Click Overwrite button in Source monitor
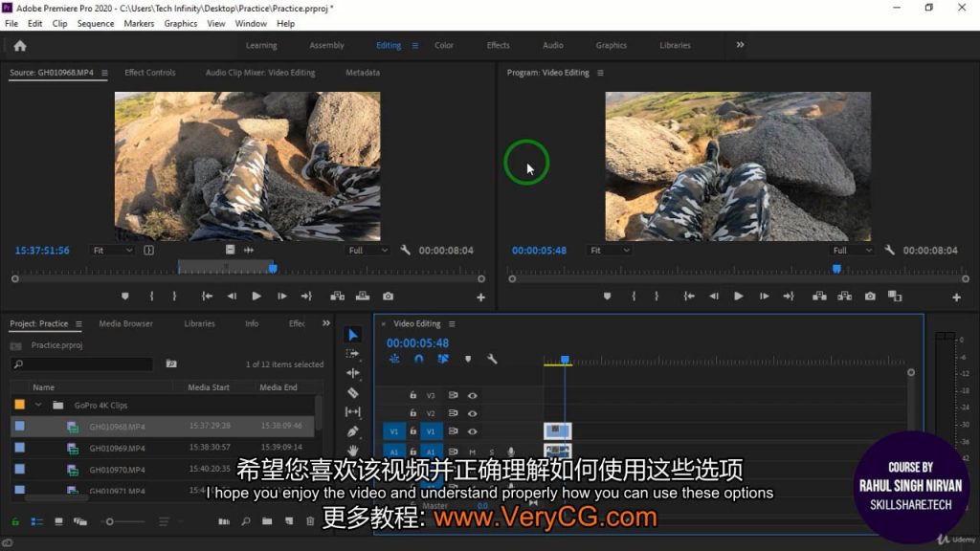Screen dimensions: 980x551 [363, 297]
